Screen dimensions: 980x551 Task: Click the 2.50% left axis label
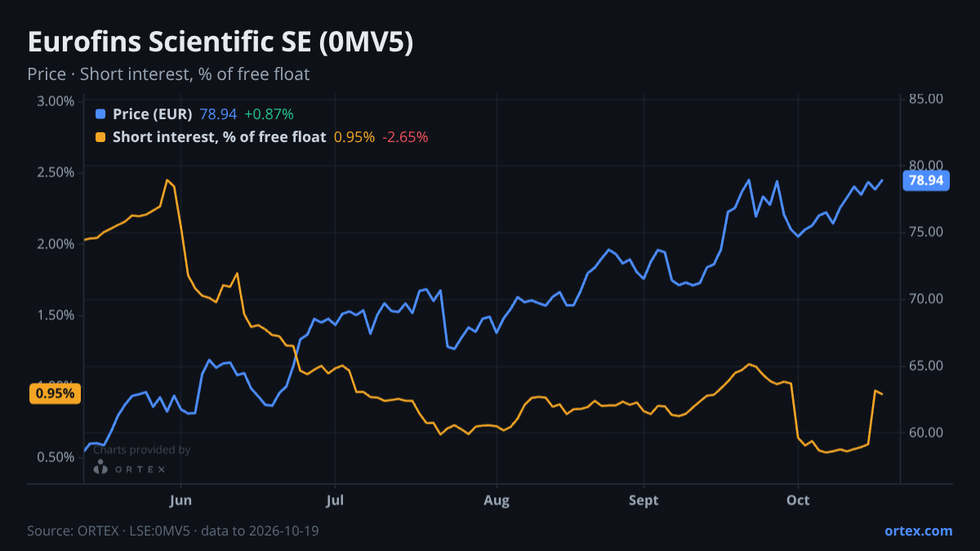tap(56, 172)
